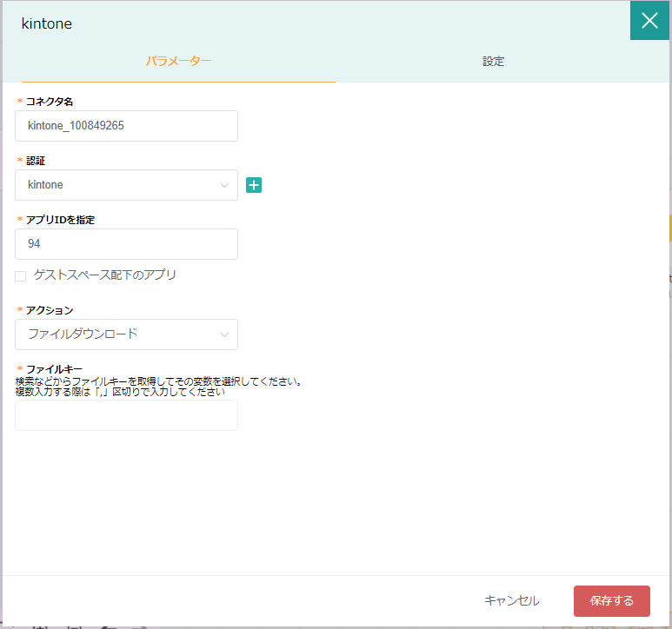Click the コネクタ名 field label

click(50, 102)
